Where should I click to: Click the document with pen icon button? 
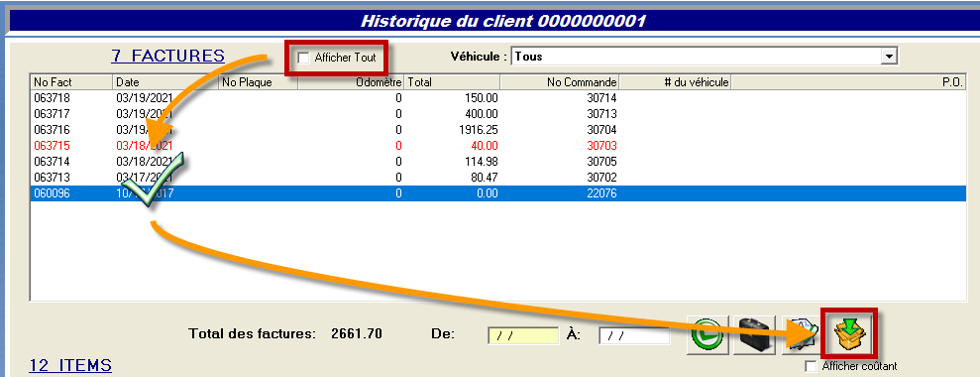click(x=800, y=334)
